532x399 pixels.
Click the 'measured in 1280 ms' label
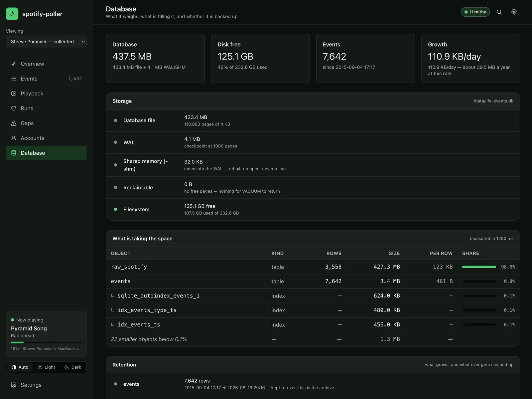491,239
